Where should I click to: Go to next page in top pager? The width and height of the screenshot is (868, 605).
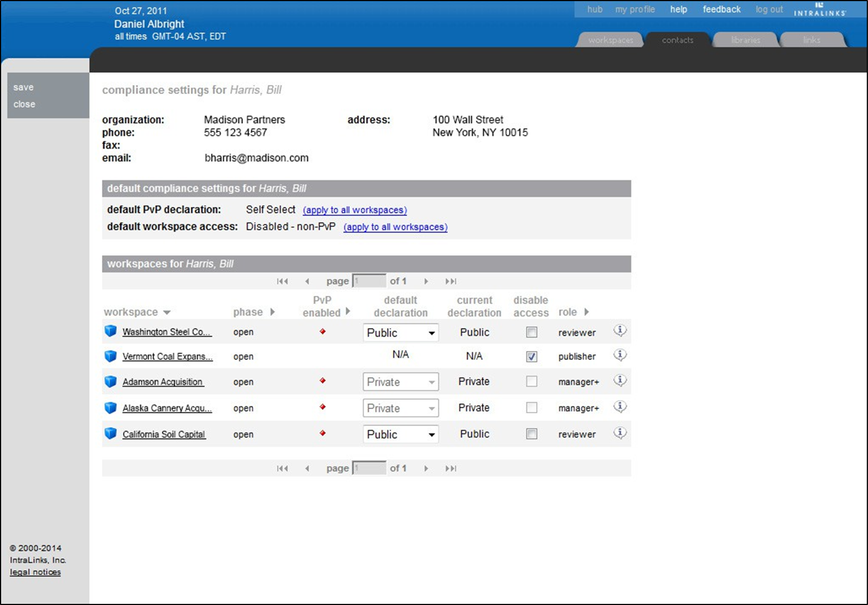pyautogui.click(x=426, y=281)
